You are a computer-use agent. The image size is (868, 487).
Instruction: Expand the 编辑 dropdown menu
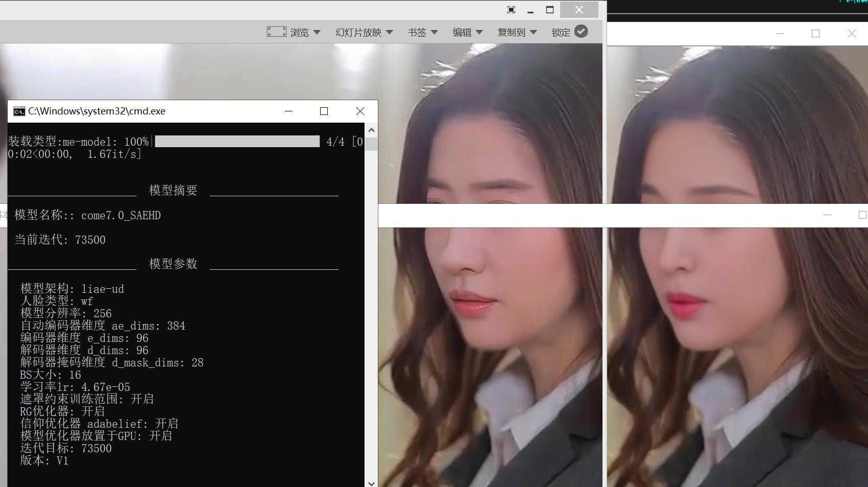[x=468, y=32]
